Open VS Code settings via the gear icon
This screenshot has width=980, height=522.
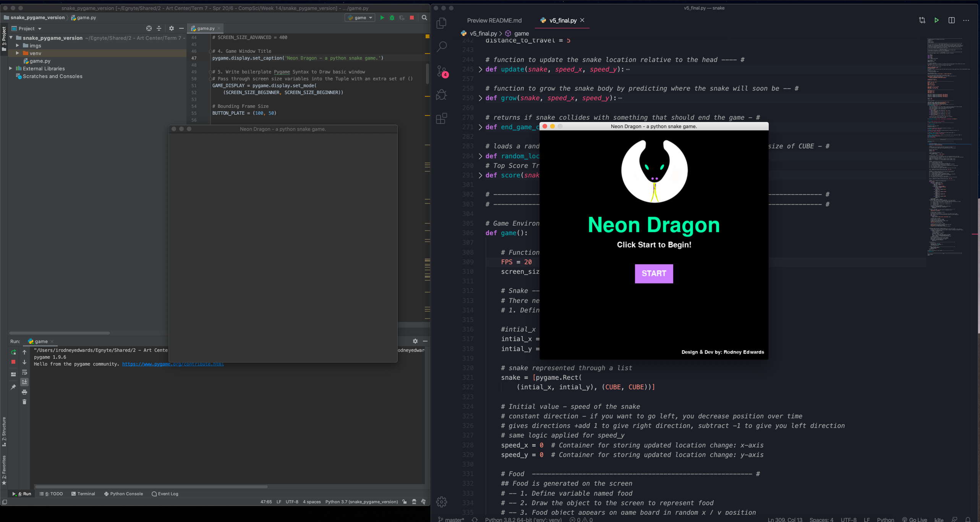442,502
